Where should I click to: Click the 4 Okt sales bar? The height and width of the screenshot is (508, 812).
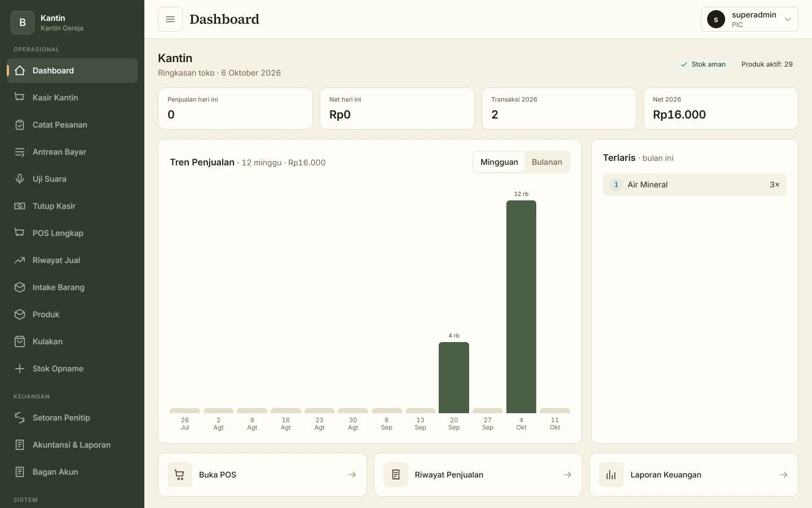point(521,307)
